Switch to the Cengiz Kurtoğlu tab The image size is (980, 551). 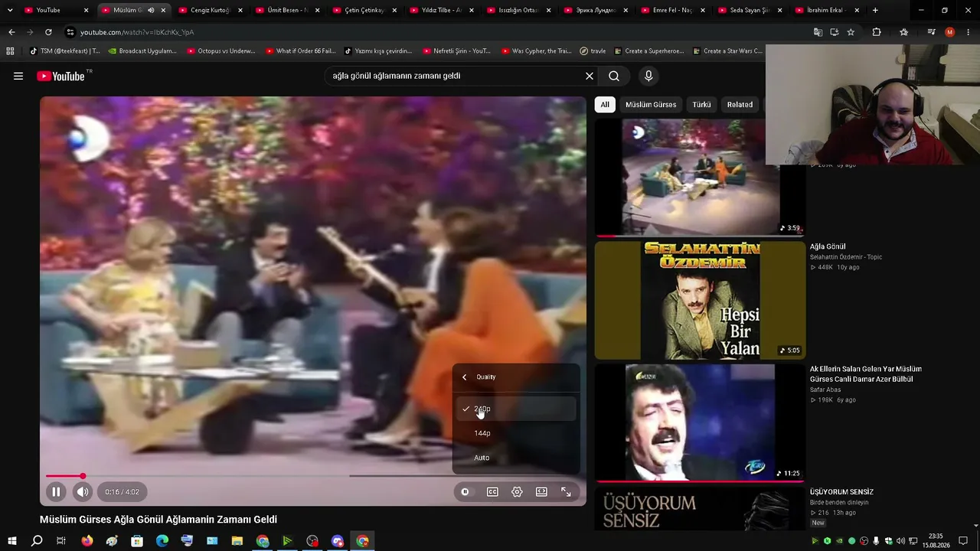[x=211, y=10]
